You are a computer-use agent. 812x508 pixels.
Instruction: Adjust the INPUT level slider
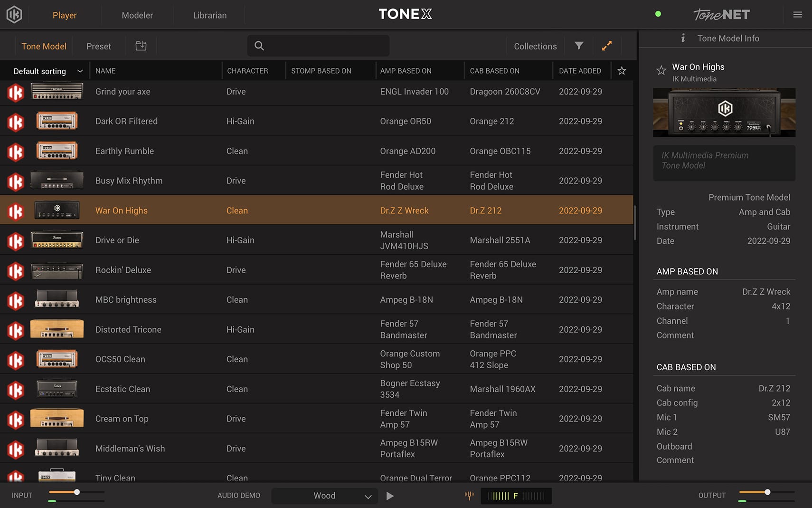76,492
